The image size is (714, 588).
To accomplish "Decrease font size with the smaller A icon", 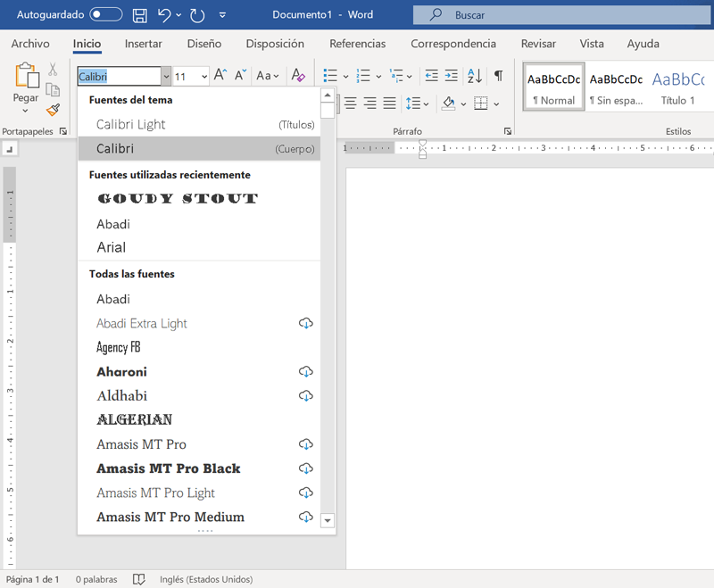I will point(240,75).
